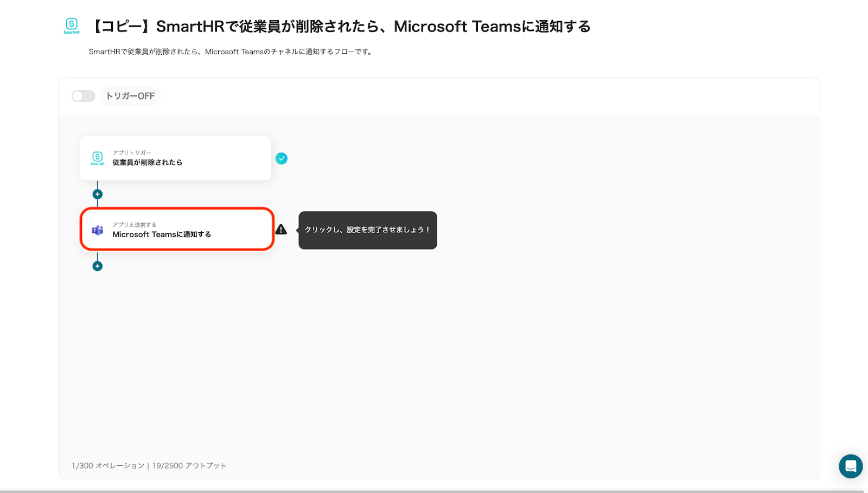
Task: Click the アプリと連携する label text
Action: (x=135, y=224)
